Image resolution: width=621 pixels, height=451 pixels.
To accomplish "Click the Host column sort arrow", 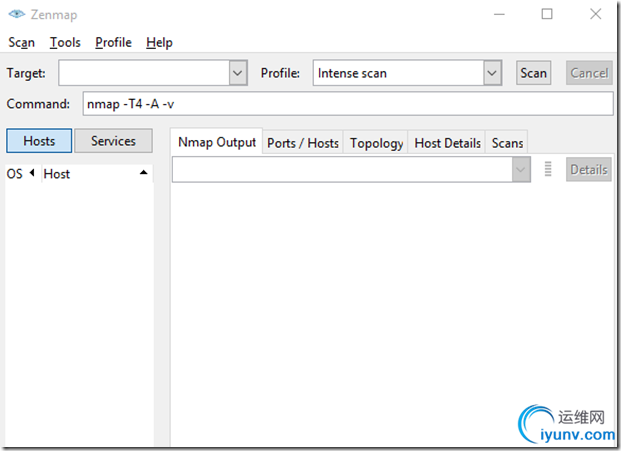I will pos(143,173).
